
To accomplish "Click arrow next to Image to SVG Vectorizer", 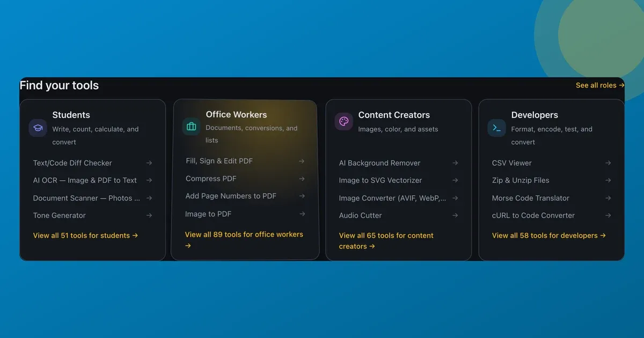I will (455, 180).
